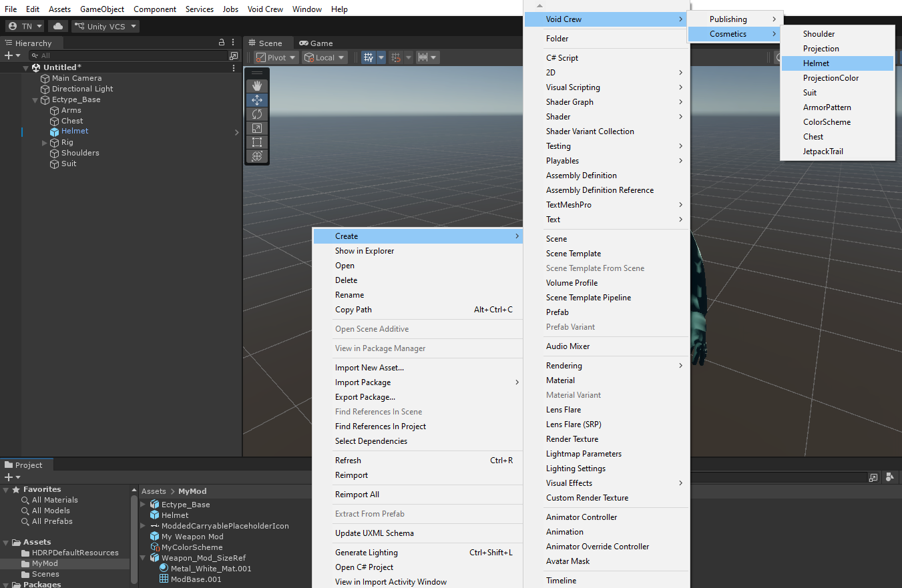
Task: Collapse the Untitled scene in Hierarchy
Action: tap(26, 67)
